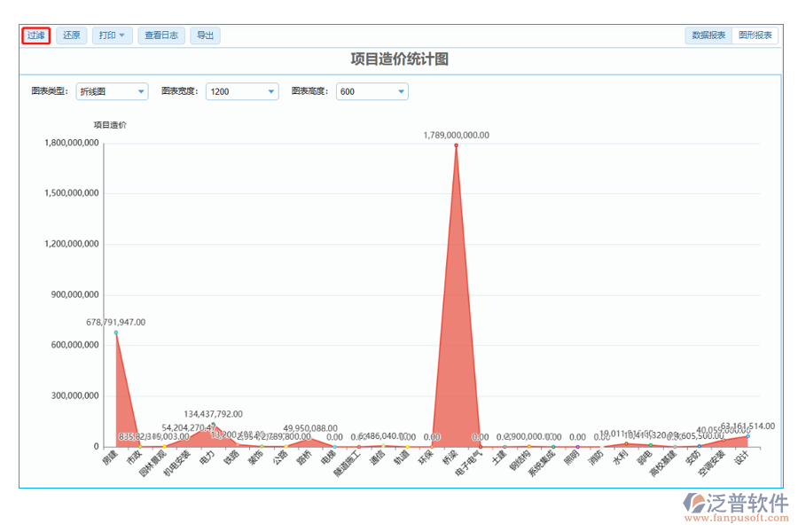The image size is (798, 532).
Task: Click the 1,789,000,000.00 value label
Action: (x=456, y=135)
